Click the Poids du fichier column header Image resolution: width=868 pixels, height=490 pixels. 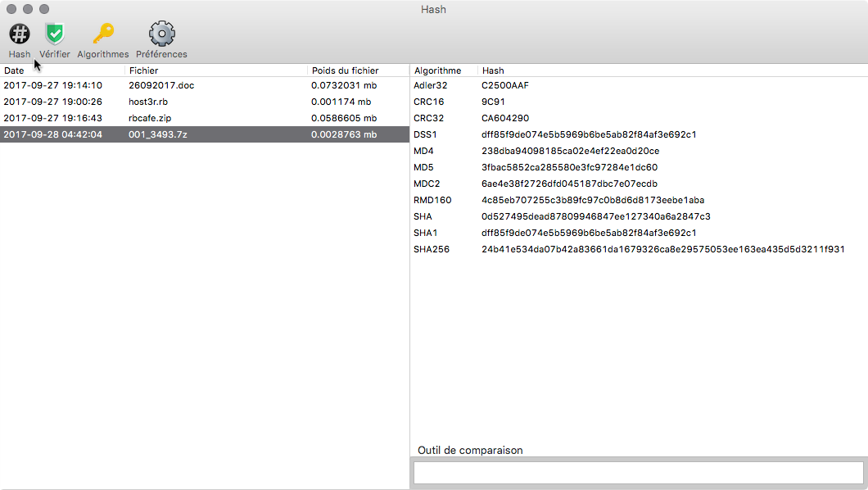359,70
